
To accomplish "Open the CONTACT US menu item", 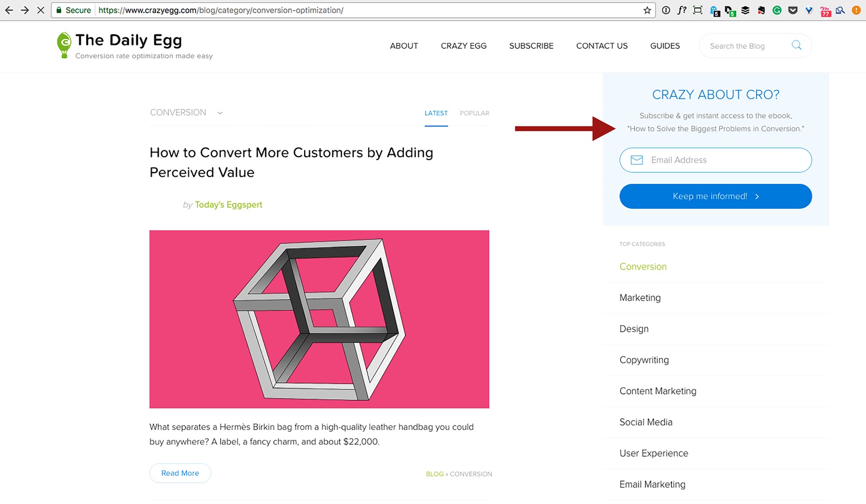I will (602, 46).
